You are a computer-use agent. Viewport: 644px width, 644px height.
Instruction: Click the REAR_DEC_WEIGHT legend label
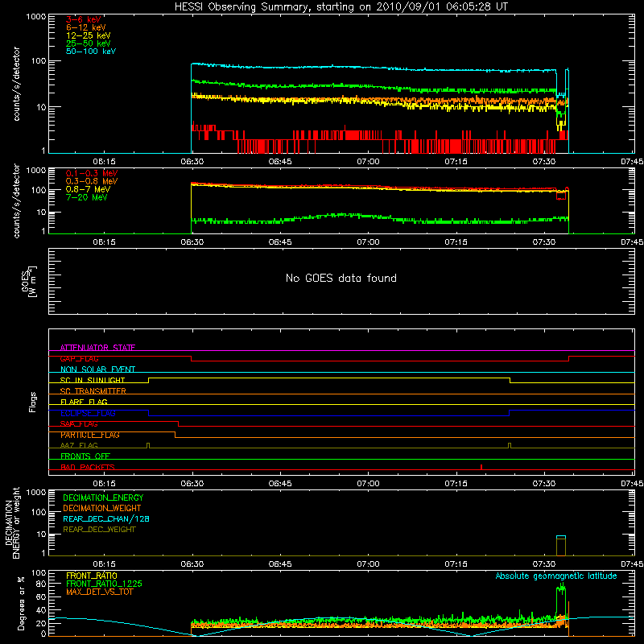coord(99,530)
